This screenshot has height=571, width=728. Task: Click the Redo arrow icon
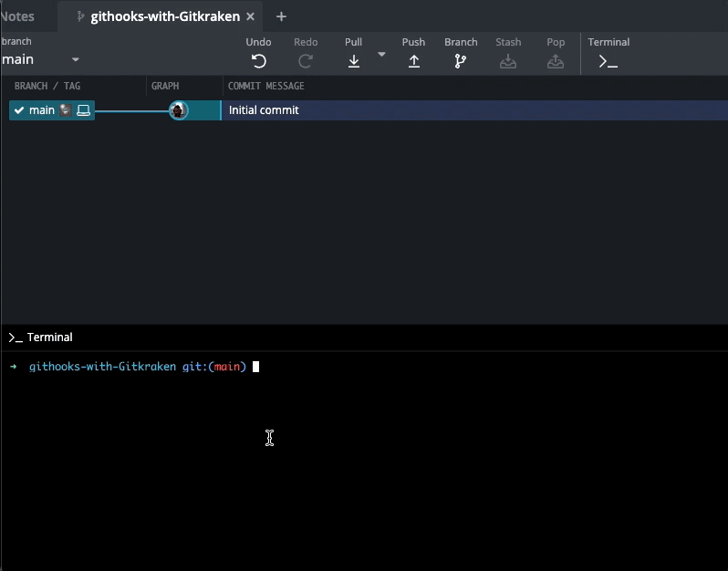(306, 61)
